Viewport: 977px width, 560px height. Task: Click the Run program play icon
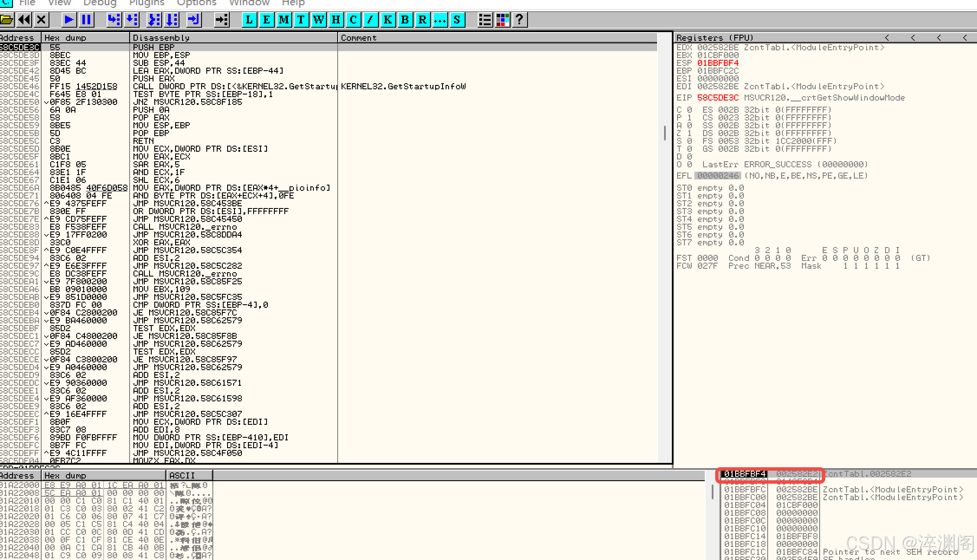68,20
